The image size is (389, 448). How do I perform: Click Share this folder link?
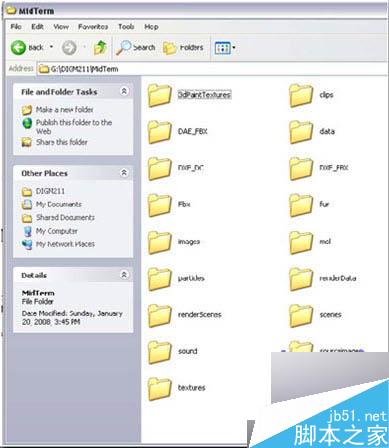[x=62, y=142]
